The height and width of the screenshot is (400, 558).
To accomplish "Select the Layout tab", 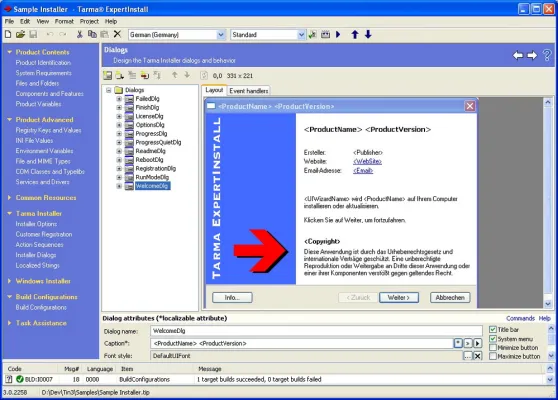I will tap(214, 90).
